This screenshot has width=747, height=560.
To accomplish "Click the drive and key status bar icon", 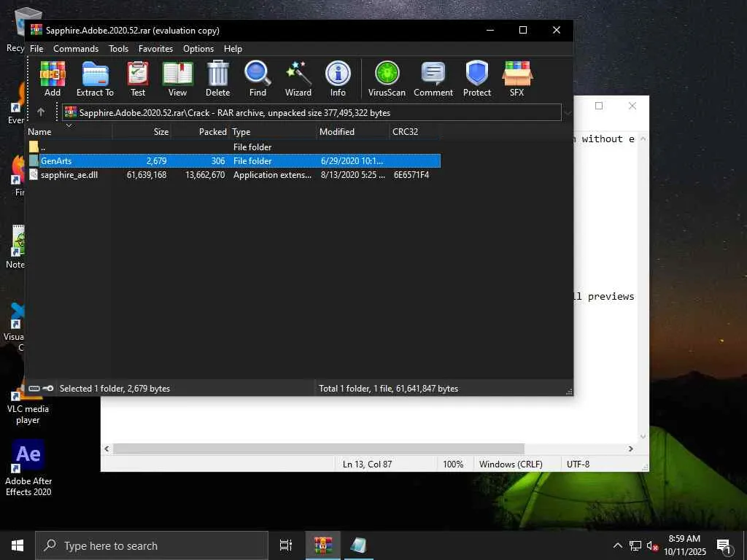I will (x=41, y=389).
